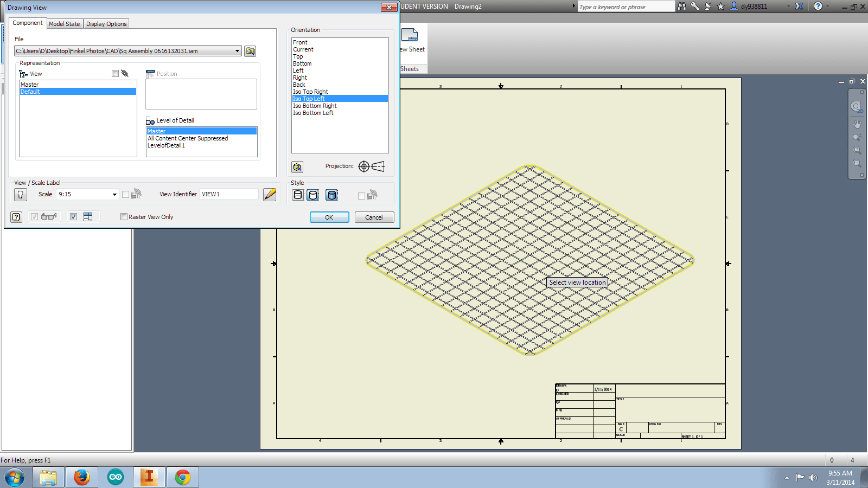This screenshot has width=868, height=488.
Task: Select the Pan tool in the navigation bar
Action: [x=857, y=124]
